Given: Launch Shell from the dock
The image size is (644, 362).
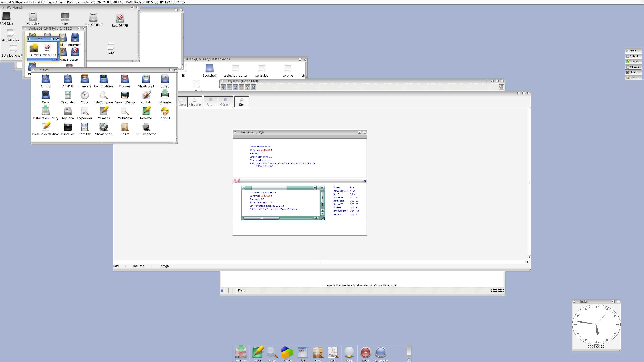Looking at the screenshot, I should coord(303,352).
